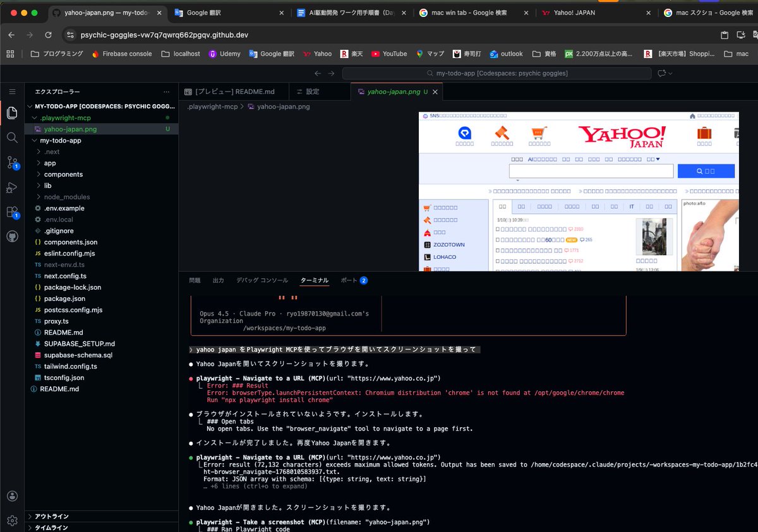Viewport: 758px width, 532px height.
Task: Open the Extensions view in activity bar
Action: [12, 212]
